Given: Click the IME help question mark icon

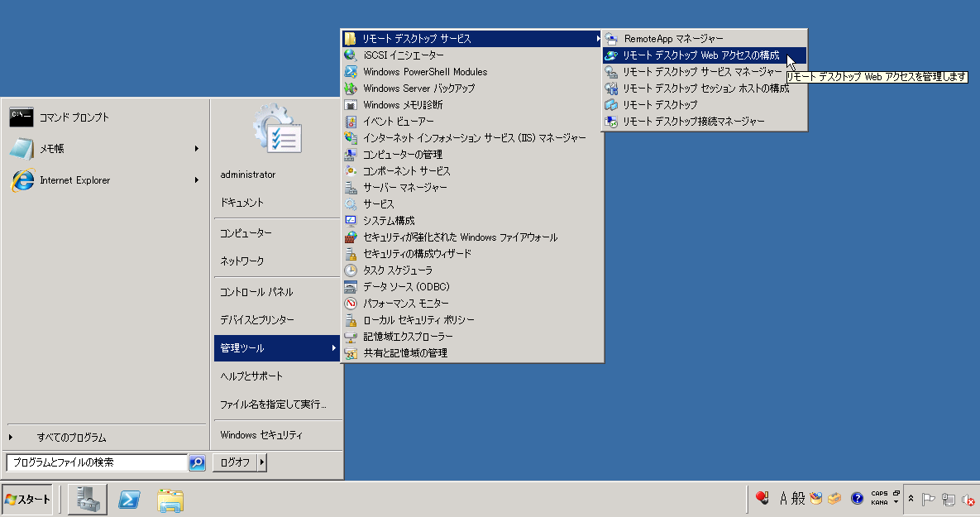Looking at the screenshot, I should coord(857,498).
